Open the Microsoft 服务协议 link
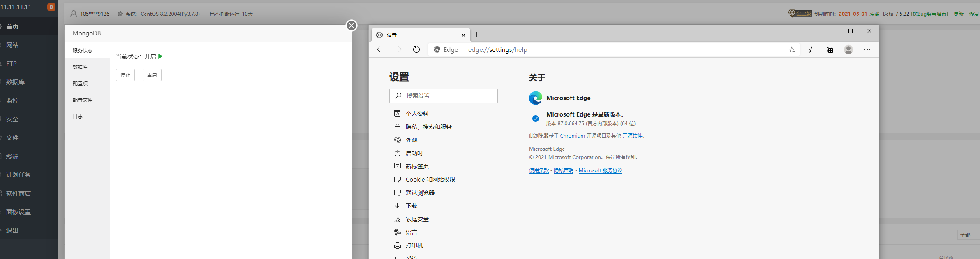 601,170
